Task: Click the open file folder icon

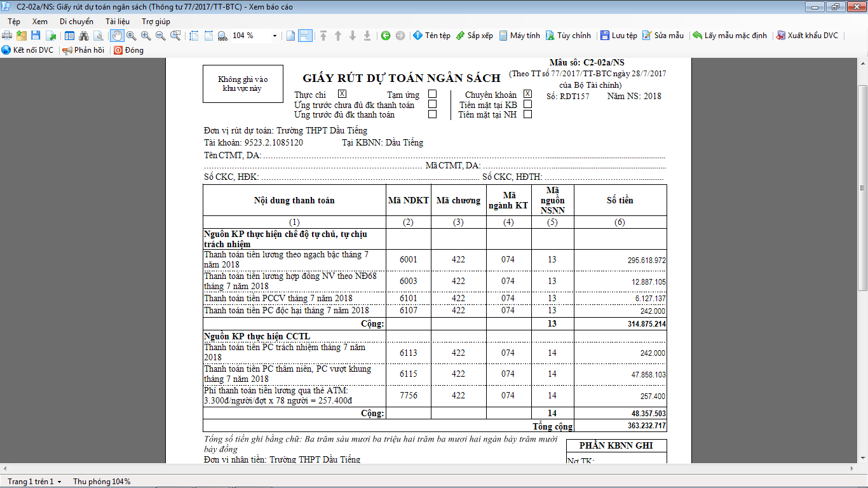Action: tap(22, 36)
